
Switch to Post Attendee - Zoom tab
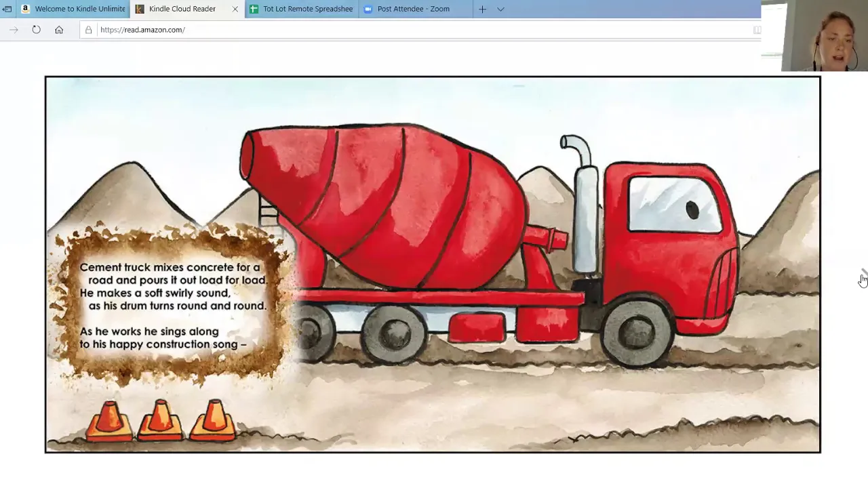pos(414,9)
